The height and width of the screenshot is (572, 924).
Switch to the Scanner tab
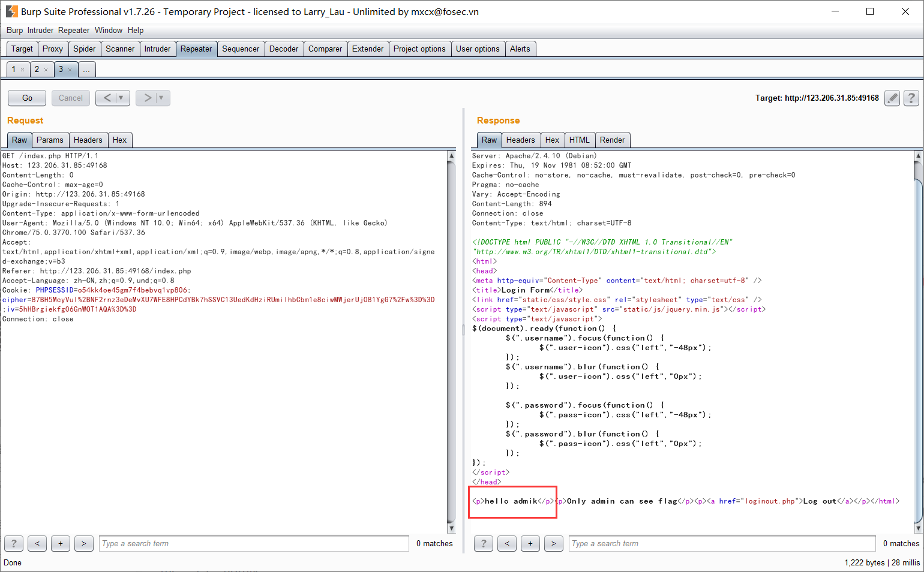tap(120, 49)
